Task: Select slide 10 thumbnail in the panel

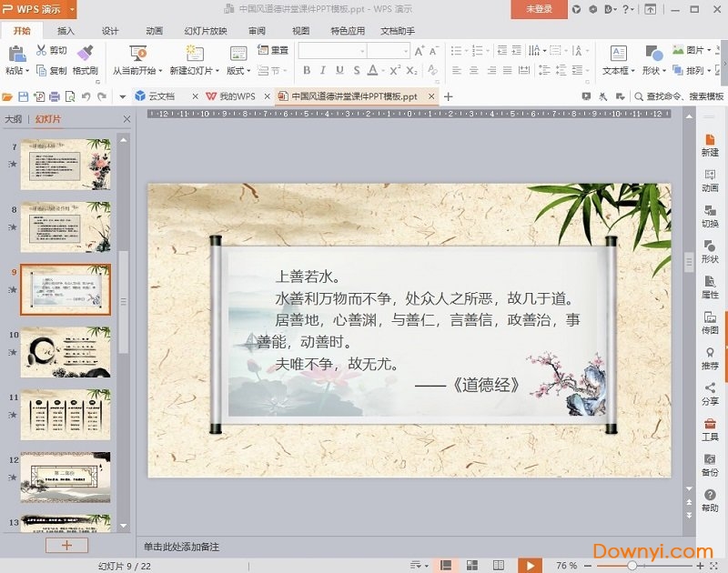Action: [66, 351]
